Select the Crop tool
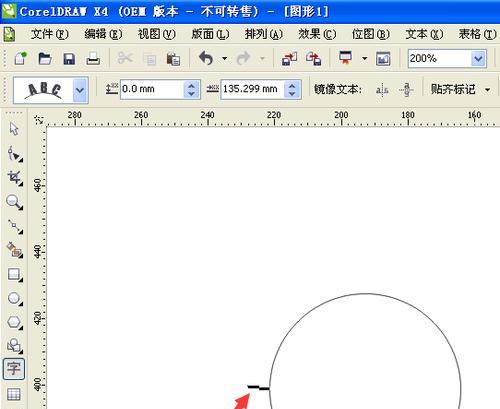 tap(15, 178)
